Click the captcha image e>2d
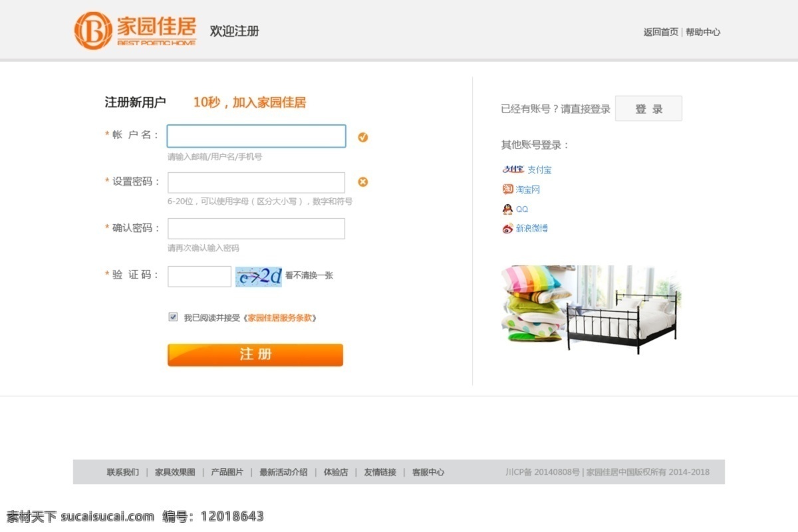Screen dimensions: 798x532 (259, 277)
